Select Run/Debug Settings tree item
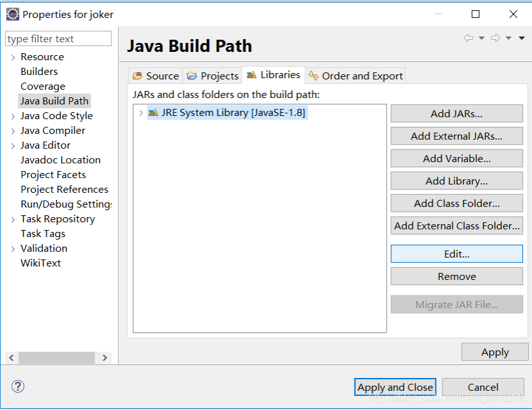 tap(66, 204)
